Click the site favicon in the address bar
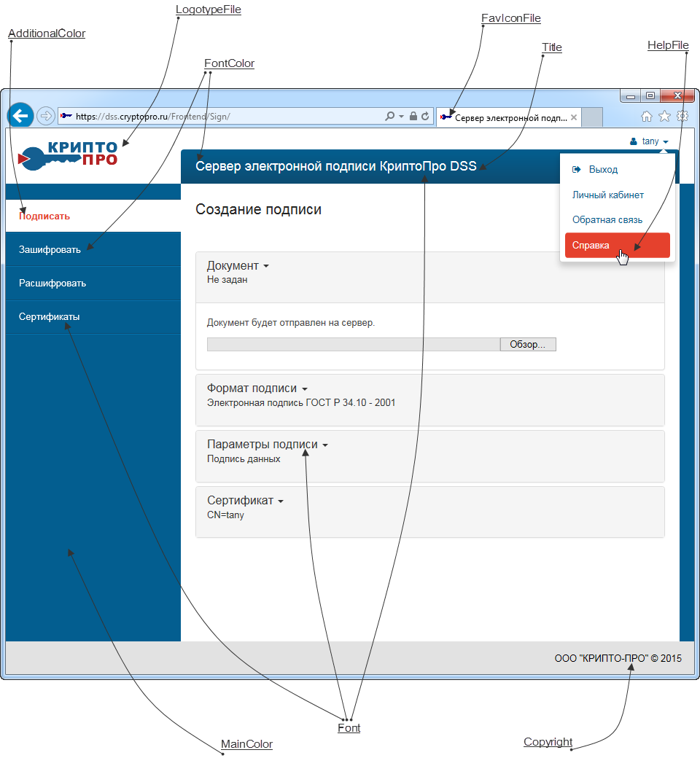This screenshot has height=758, width=700. click(66, 116)
